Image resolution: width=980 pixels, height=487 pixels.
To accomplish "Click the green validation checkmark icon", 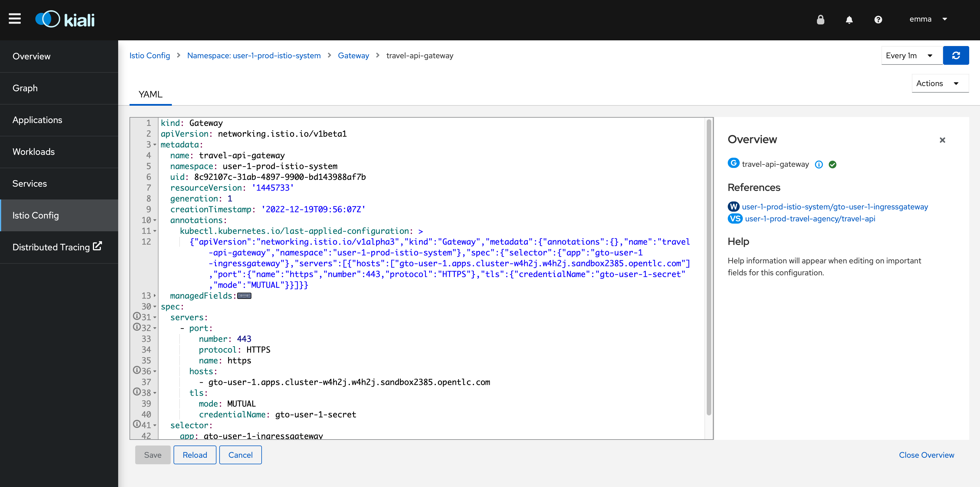I will pyautogui.click(x=832, y=164).
